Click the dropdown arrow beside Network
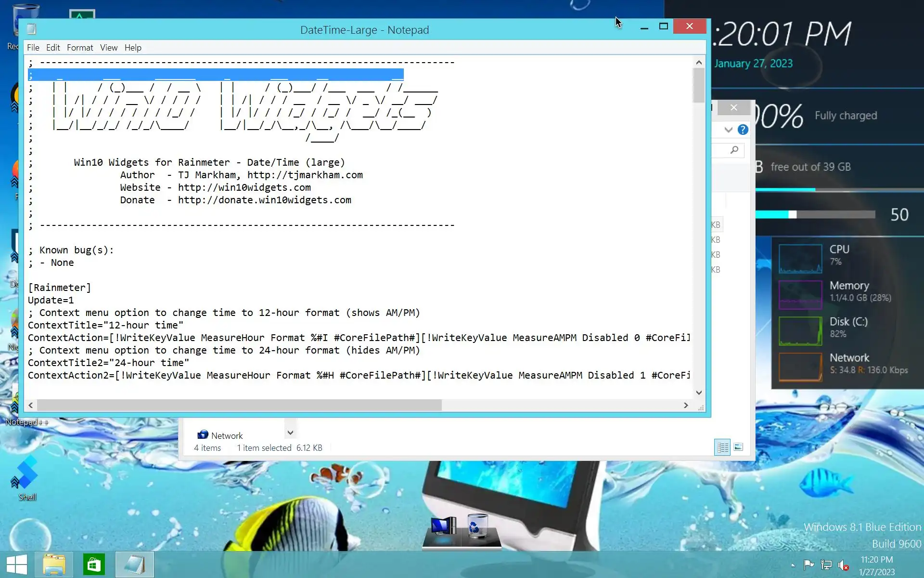 (290, 433)
